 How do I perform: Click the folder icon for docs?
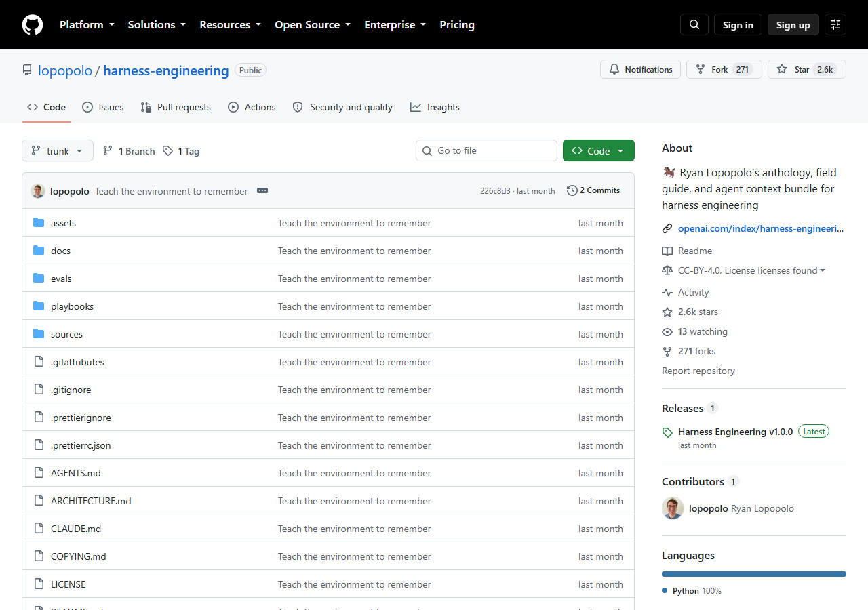click(x=39, y=251)
